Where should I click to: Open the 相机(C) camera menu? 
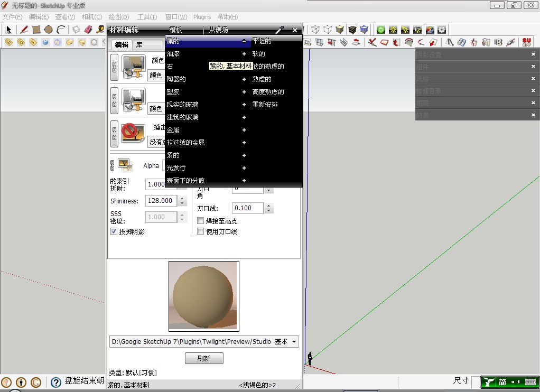(92, 17)
